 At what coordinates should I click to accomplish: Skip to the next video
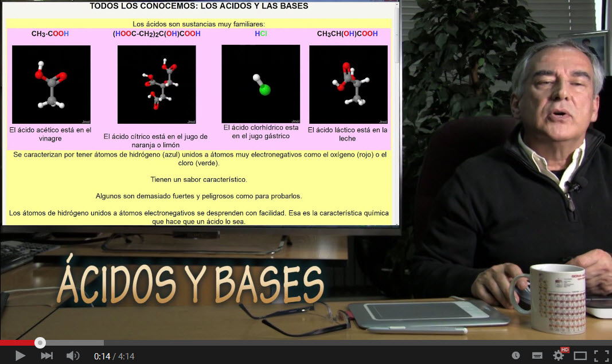(46, 356)
